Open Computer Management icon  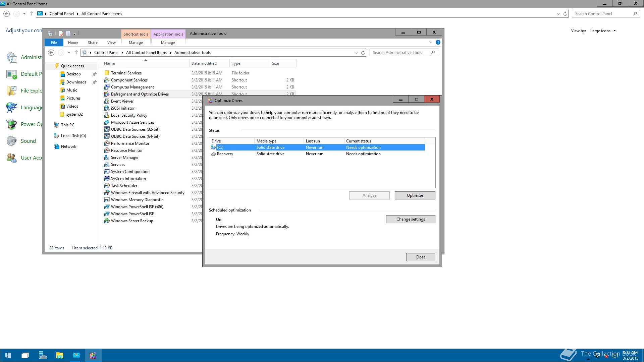[107, 87]
